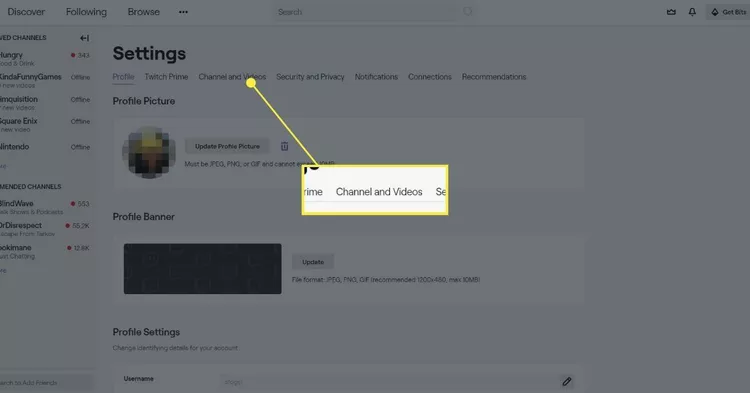Screen dimensions: 750x393
Task: Open the notifications bell icon
Action: [692, 12]
